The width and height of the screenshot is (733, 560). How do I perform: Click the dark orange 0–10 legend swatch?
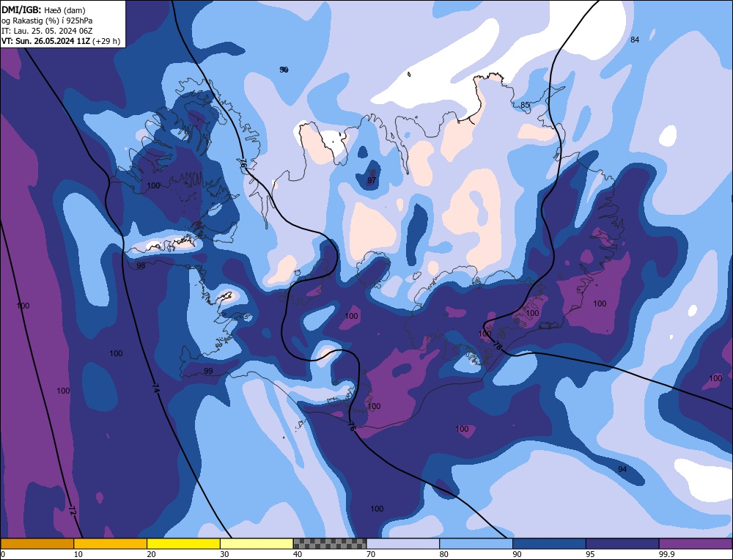[x=37, y=544]
